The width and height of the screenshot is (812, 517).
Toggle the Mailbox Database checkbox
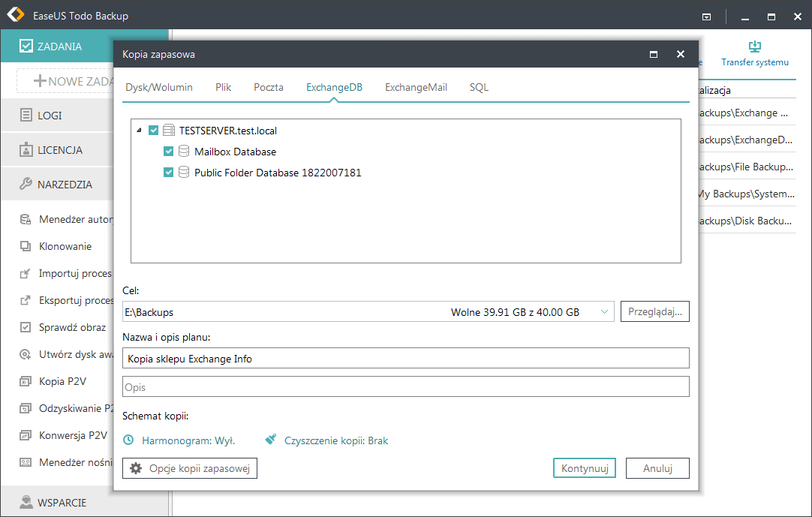point(169,152)
